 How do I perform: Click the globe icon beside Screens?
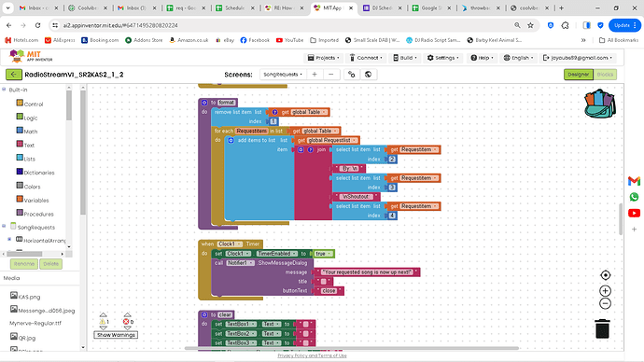coord(368,75)
